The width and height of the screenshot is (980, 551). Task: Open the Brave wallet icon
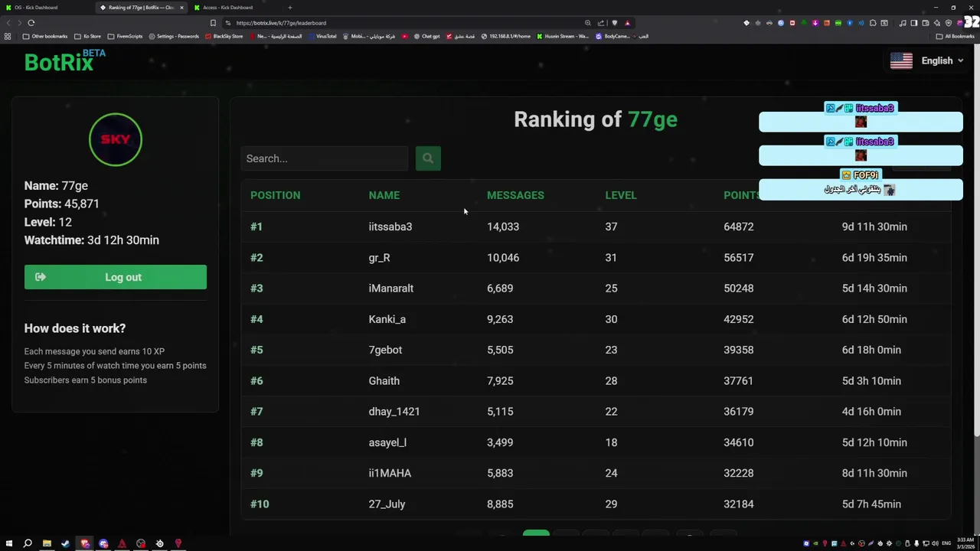[x=924, y=23]
